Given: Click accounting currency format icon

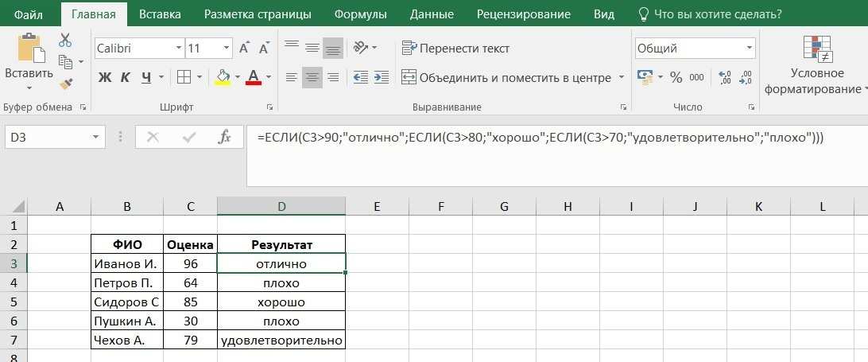Looking at the screenshot, I should pyautogui.click(x=645, y=77).
